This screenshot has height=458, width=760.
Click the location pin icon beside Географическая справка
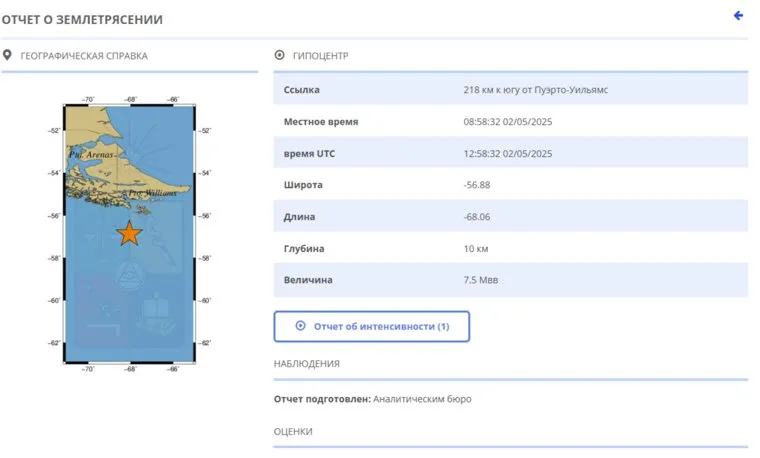(8, 55)
